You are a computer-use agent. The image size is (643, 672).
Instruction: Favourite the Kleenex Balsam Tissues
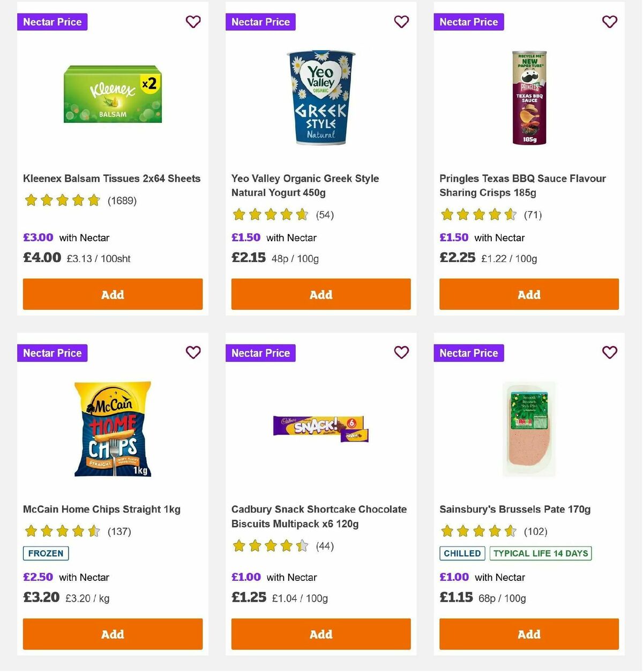point(193,22)
